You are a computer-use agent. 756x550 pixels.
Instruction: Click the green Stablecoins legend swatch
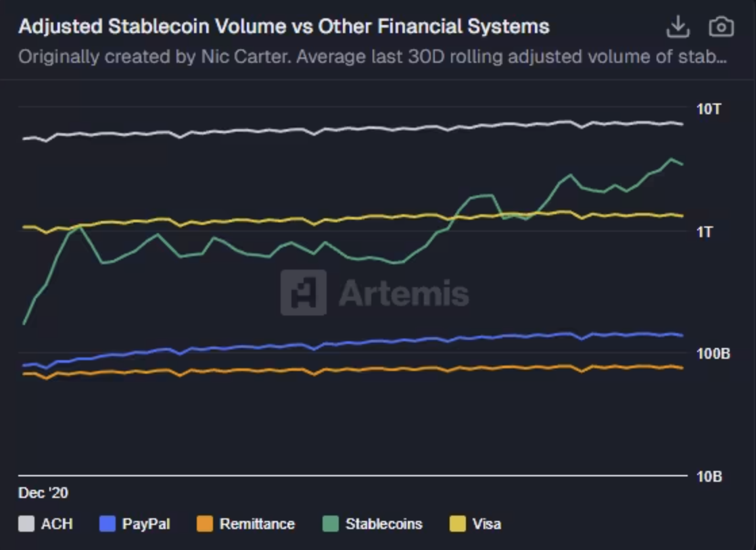(x=331, y=524)
